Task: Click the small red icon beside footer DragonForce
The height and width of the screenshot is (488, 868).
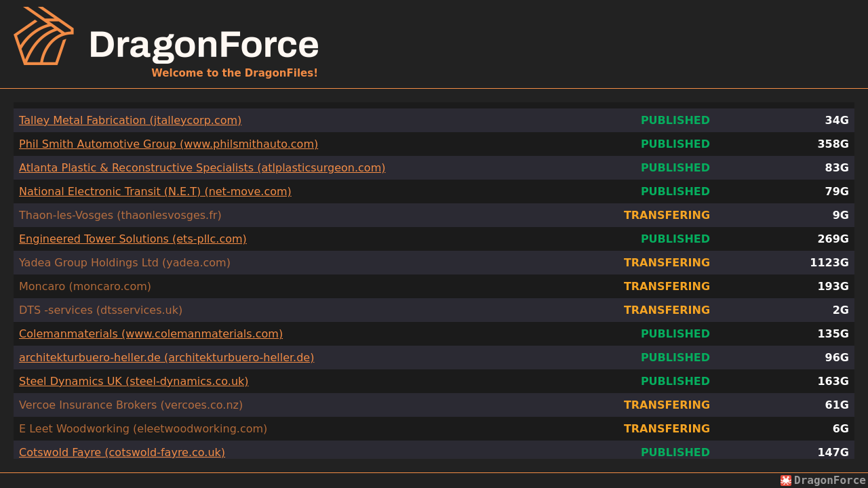Action: coord(786,481)
